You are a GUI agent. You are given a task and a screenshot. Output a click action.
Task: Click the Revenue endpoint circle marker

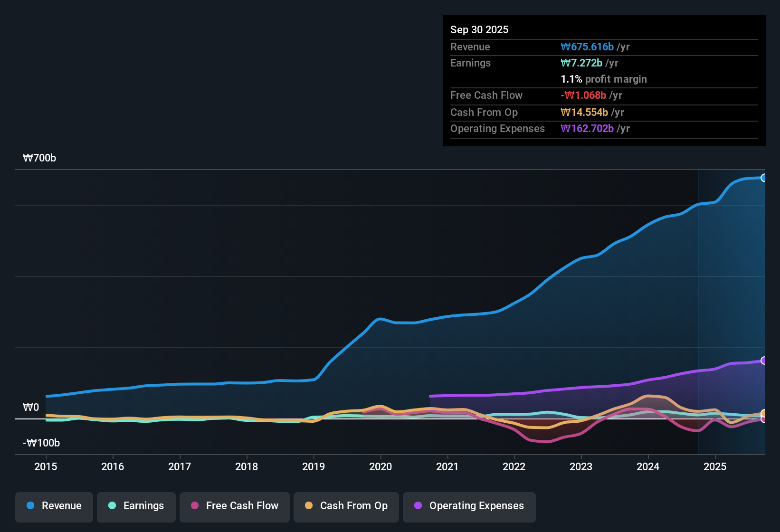click(764, 178)
